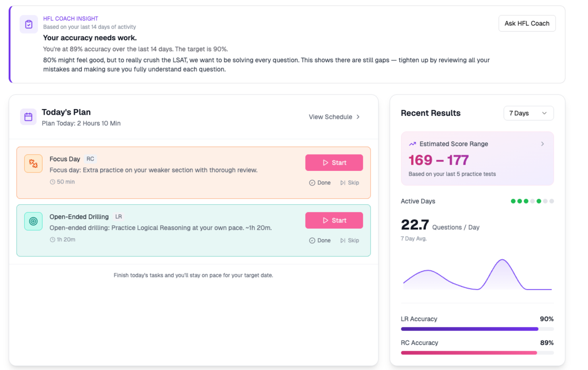
Task: Click the clock icon beside 50 min
Action: [52, 182]
